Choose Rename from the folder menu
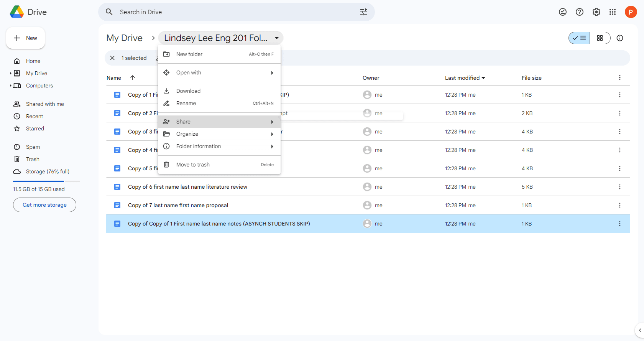 (x=219, y=103)
